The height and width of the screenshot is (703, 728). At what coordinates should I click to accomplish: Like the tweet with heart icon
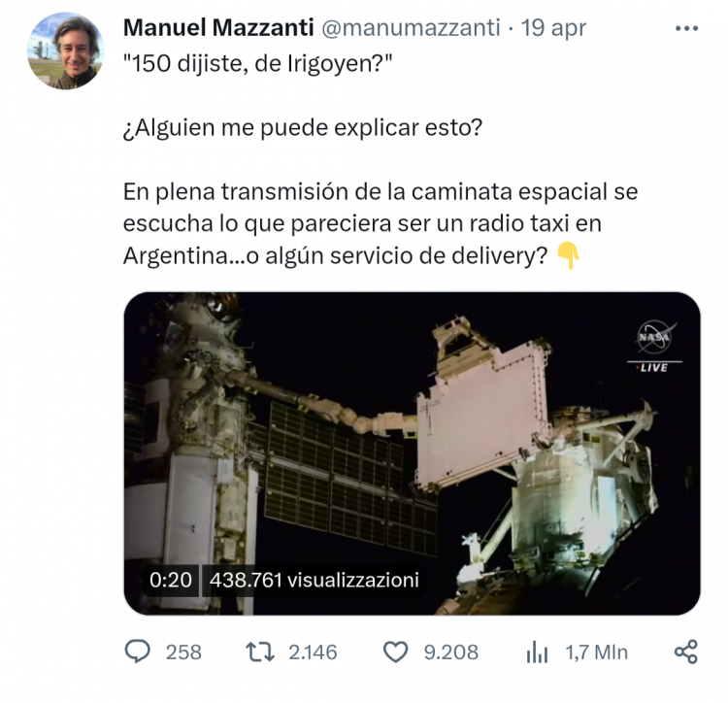(396, 652)
